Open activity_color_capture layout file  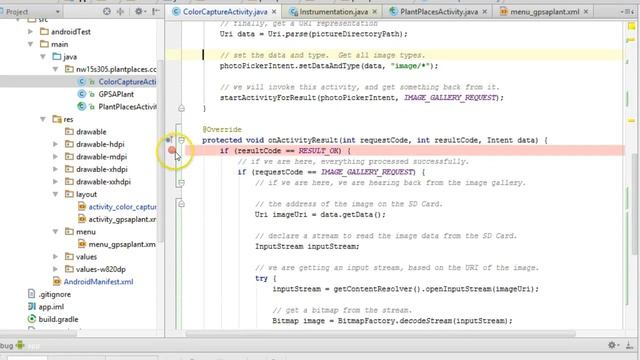pyautogui.click(x=122, y=207)
